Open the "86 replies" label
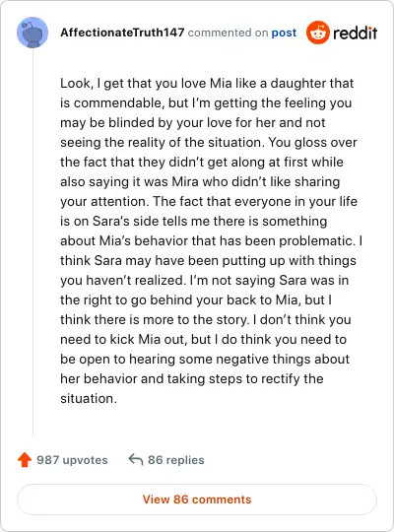The width and height of the screenshot is (394, 532). (x=175, y=460)
